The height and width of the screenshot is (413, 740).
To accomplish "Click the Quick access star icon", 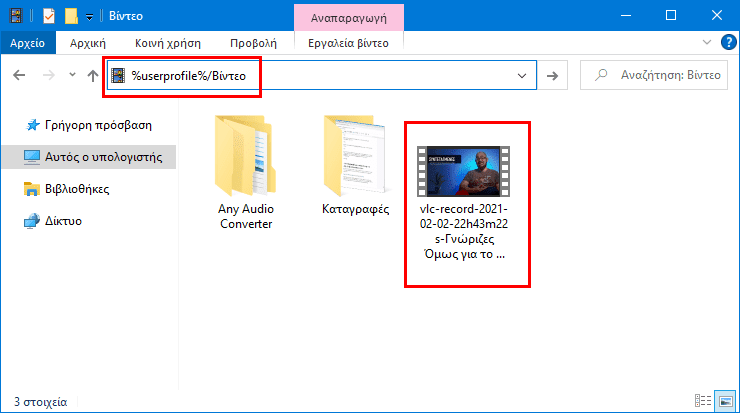I will (33, 125).
